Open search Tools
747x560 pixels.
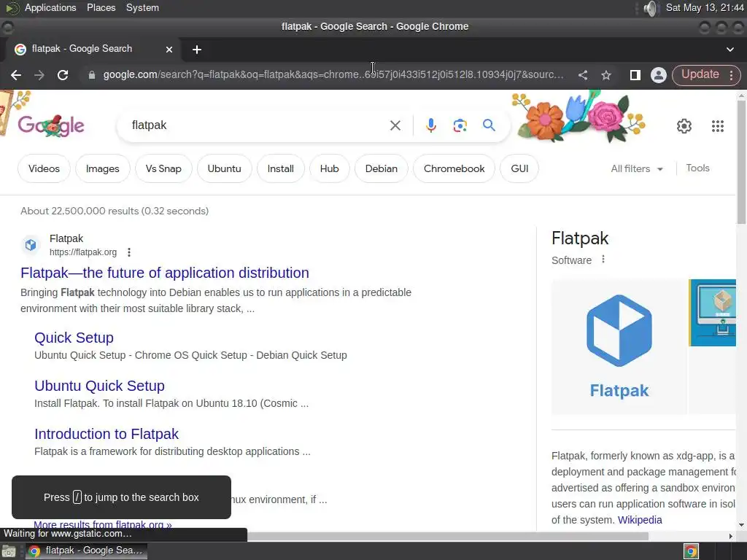(697, 168)
